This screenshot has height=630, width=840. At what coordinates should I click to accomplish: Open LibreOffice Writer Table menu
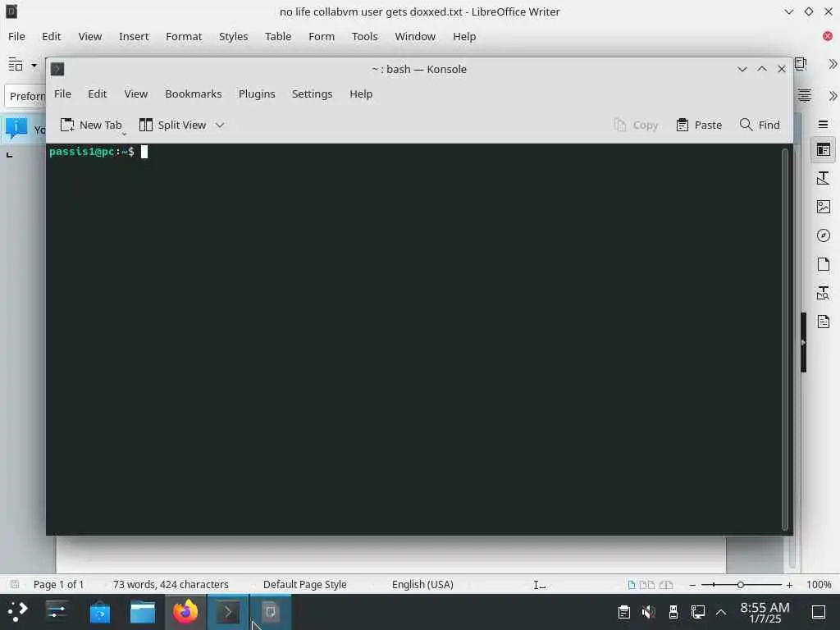[x=277, y=36]
